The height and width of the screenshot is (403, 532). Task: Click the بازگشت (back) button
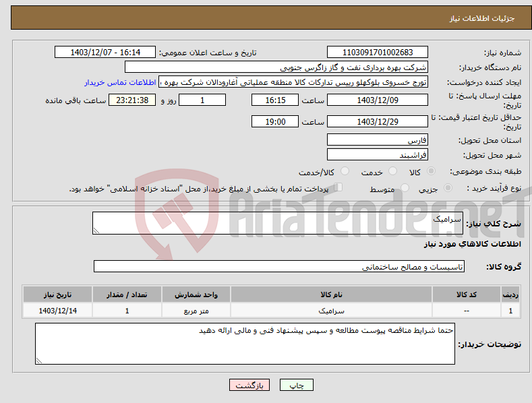(249, 385)
